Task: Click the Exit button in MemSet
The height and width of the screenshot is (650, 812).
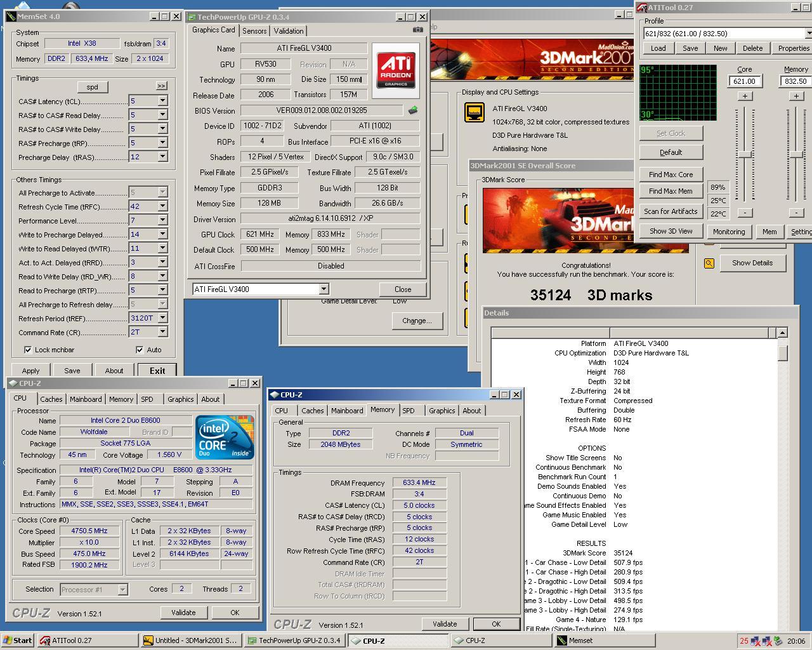Action: click(x=157, y=371)
